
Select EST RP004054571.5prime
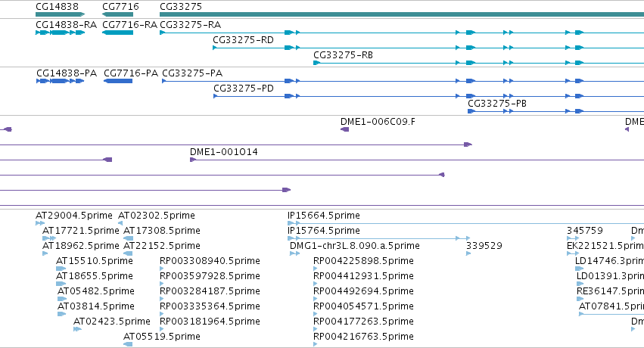tap(363, 306)
